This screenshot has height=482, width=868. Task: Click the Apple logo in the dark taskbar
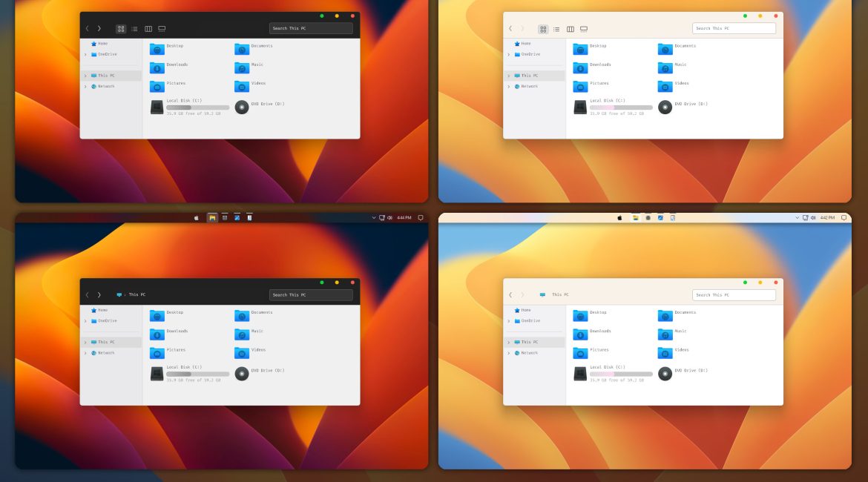tap(197, 218)
